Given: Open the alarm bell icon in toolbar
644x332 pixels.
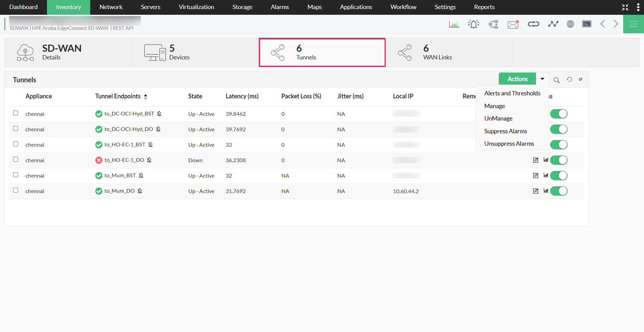Looking at the screenshot, I should pyautogui.click(x=474, y=24).
